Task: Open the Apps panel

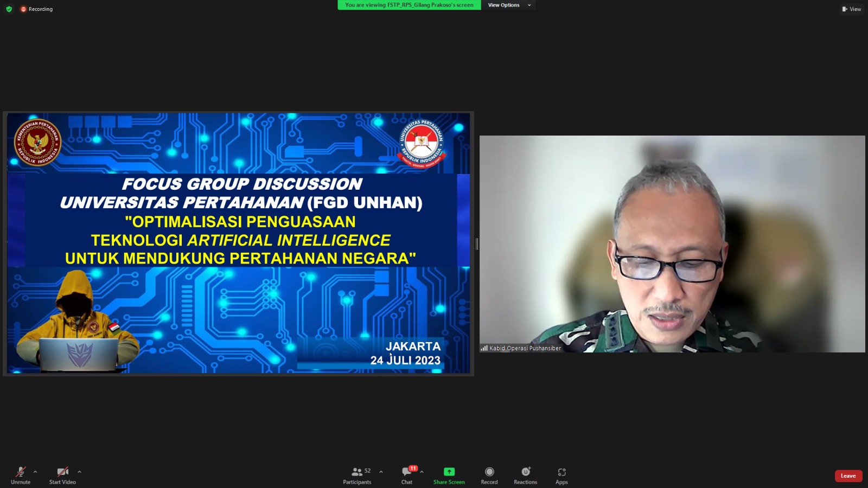Action: [x=561, y=475]
